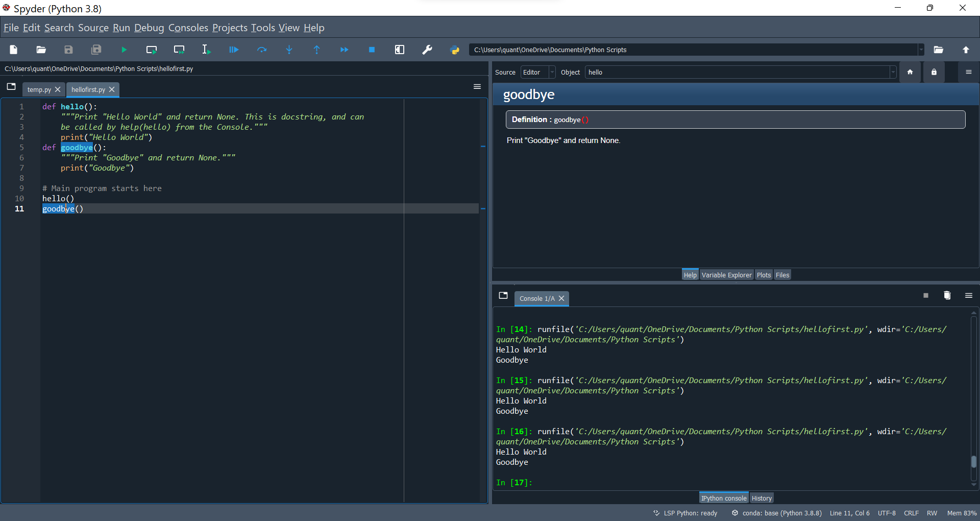Open the Run menu
The height and width of the screenshot is (521, 980).
click(x=121, y=28)
